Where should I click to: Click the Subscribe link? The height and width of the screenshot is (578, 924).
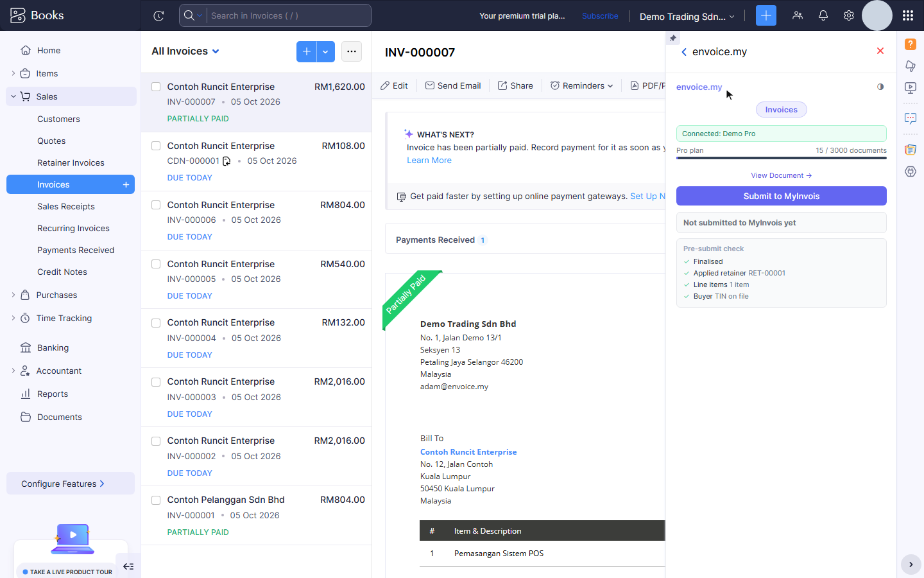point(600,16)
